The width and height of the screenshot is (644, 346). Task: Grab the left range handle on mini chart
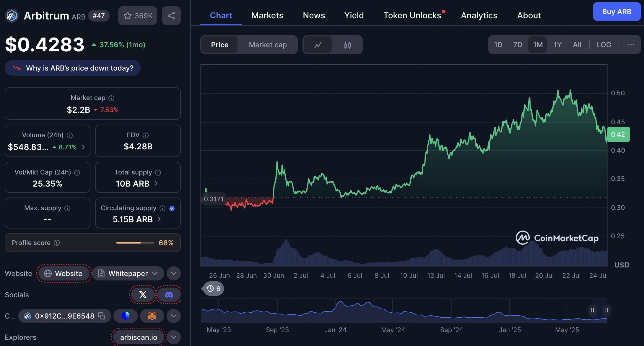click(x=592, y=310)
